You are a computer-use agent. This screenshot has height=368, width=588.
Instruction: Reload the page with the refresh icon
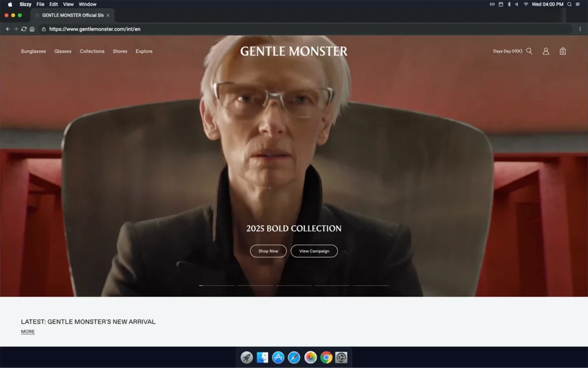point(24,29)
